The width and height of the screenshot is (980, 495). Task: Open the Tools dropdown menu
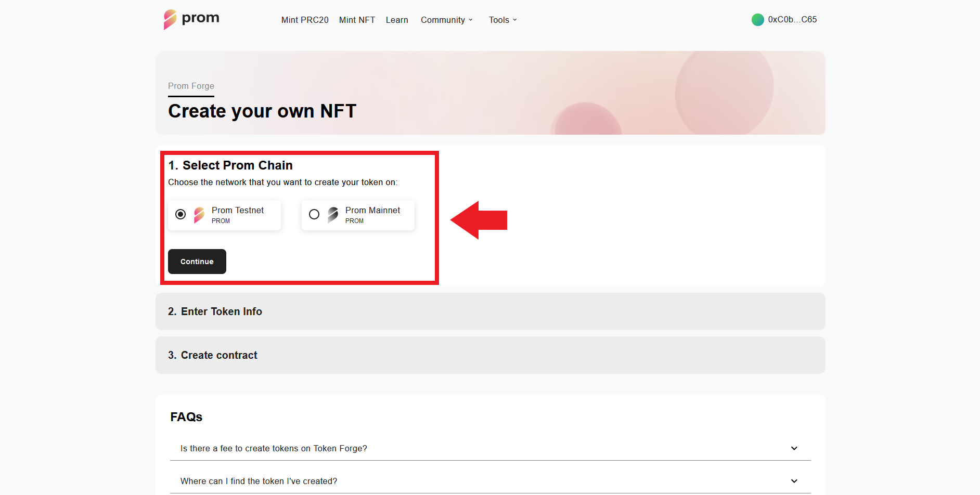tap(502, 20)
